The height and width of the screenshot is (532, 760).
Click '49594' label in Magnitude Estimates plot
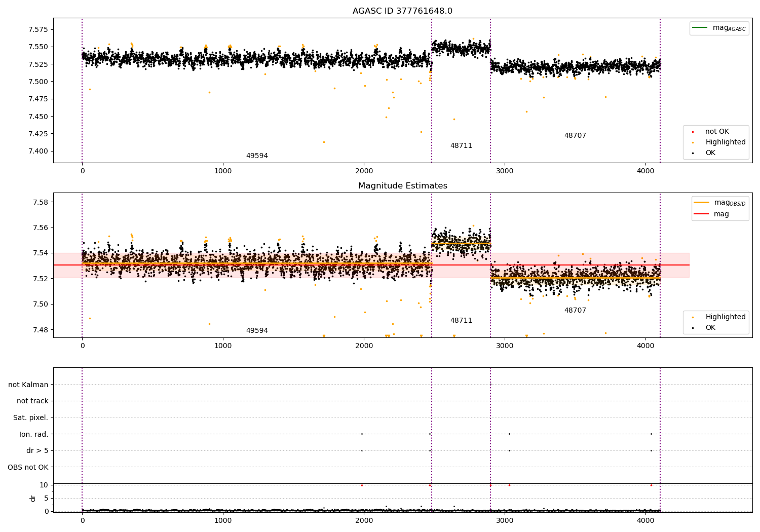pos(257,331)
